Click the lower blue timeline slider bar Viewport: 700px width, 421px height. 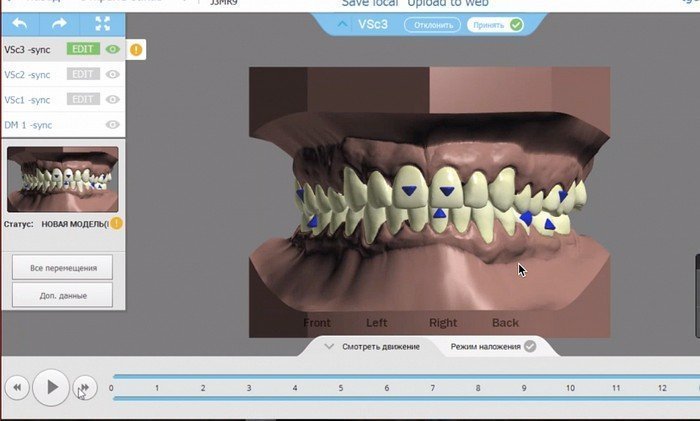tap(406, 398)
